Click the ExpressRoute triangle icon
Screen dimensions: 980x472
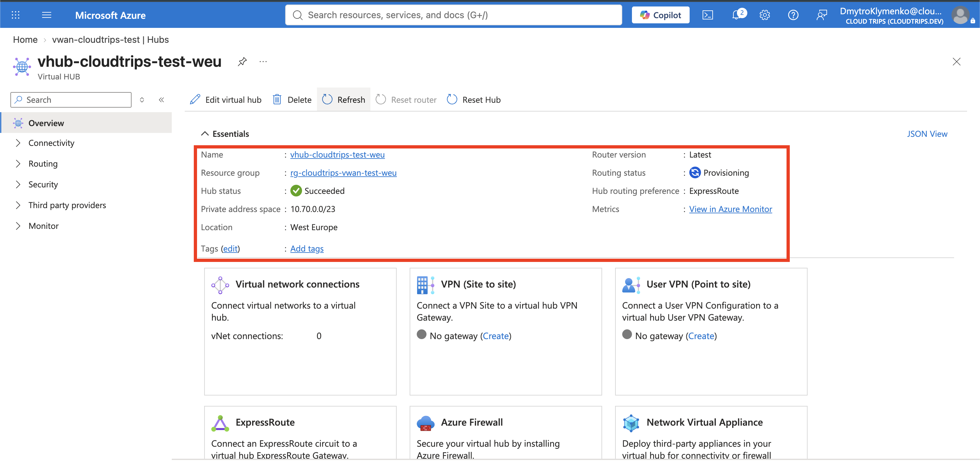(x=220, y=423)
